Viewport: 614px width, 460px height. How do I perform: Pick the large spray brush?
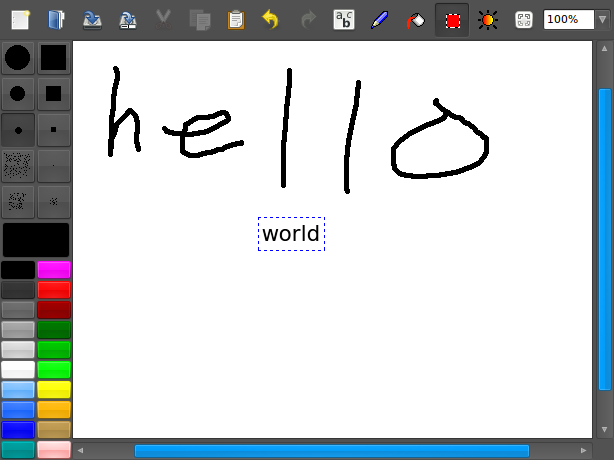coord(18,164)
